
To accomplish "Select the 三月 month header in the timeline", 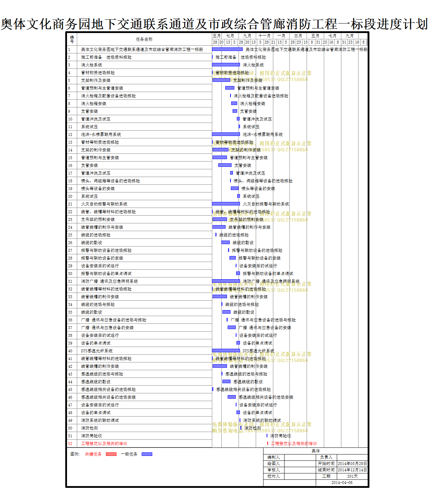I will click(x=298, y=36).
